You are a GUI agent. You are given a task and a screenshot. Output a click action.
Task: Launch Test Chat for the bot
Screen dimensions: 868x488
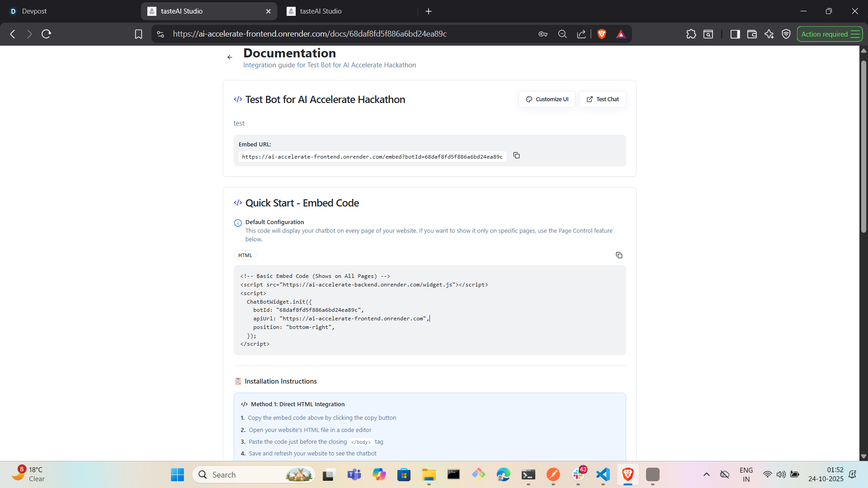[x=603, y=99]
